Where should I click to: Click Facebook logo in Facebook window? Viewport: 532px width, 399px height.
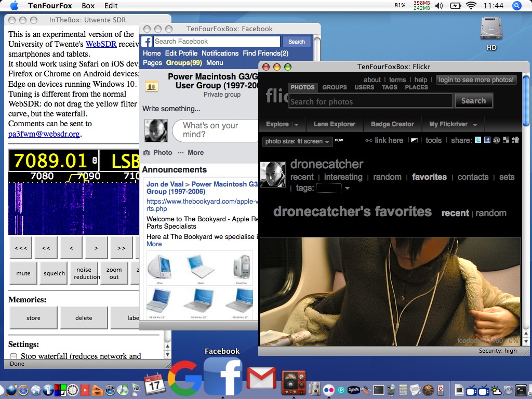point(147,42)
